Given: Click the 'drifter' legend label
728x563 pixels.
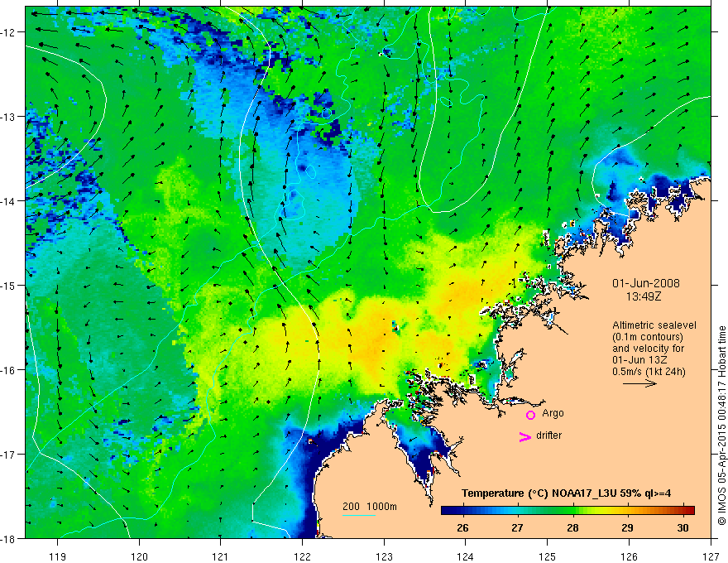Looking at the screenshot, I should (x=548, y=435).
